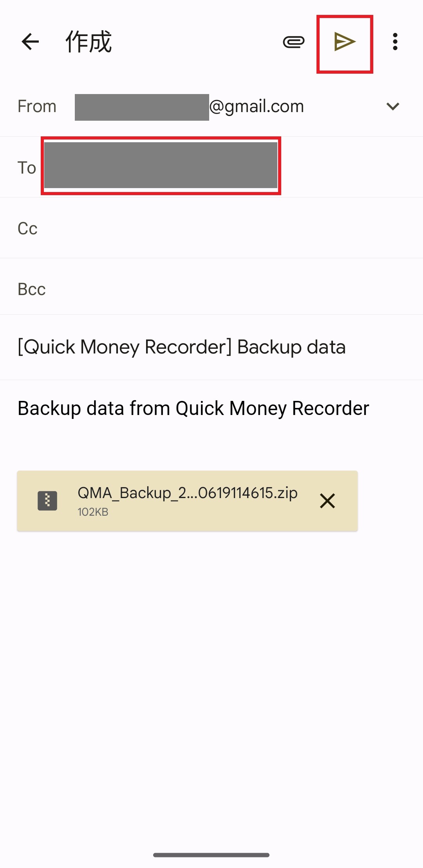Tap the To label

pyautogui.click(x=27, y=168)
